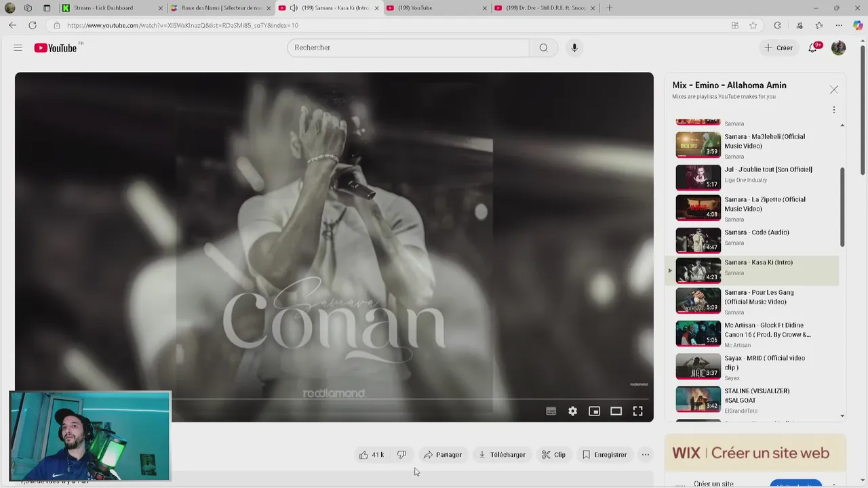Select currently playing Samara - Kasa Ki entry

(753, 270)
